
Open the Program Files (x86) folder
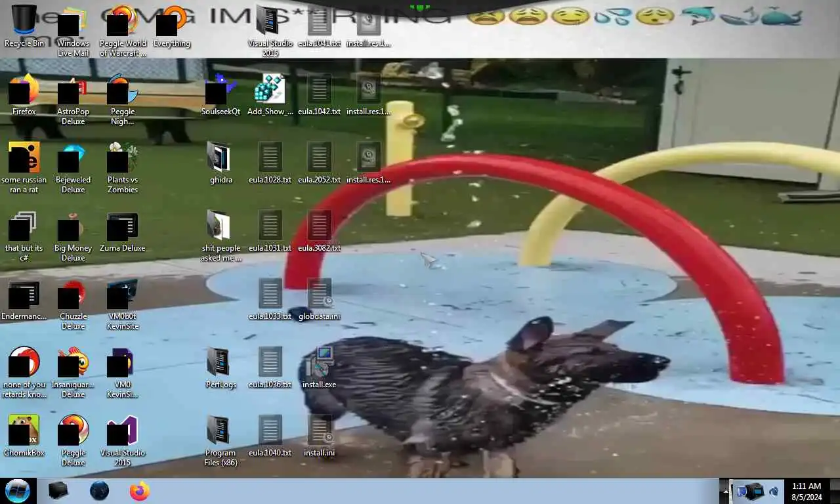[220, 441]
